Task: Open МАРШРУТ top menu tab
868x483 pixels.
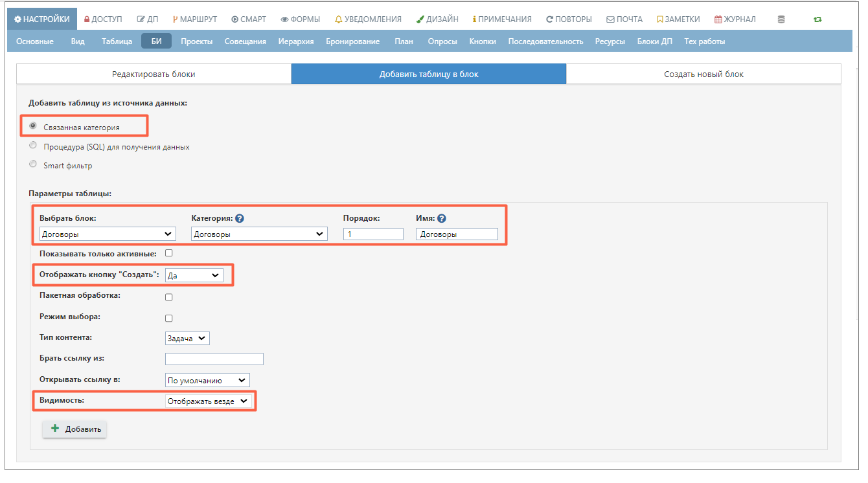Action: [x=194, y=19]
